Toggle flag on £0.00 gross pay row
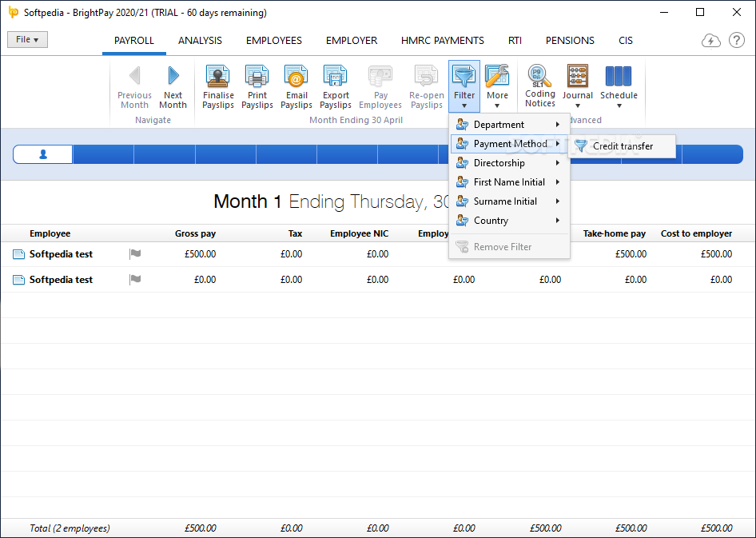This screenshot has width=756, height=538. [136, 279]
